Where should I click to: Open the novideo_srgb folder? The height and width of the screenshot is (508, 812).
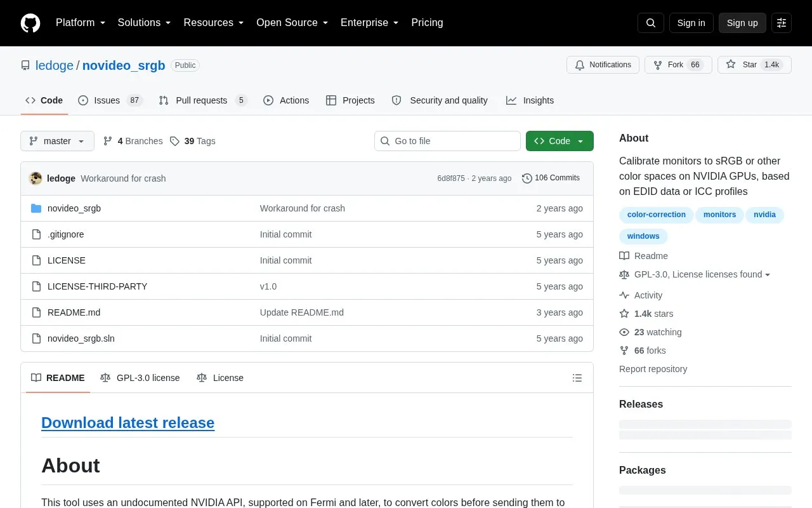[x=74, y=208]
